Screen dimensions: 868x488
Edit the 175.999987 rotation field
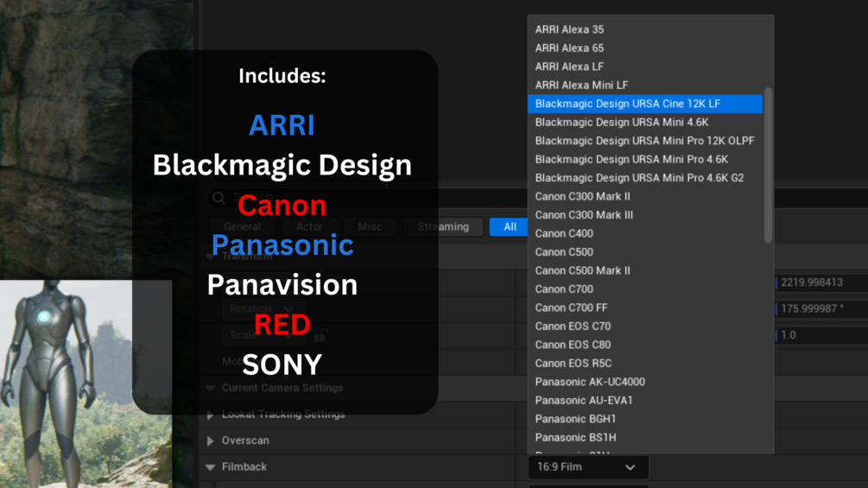tap(821, 308)
